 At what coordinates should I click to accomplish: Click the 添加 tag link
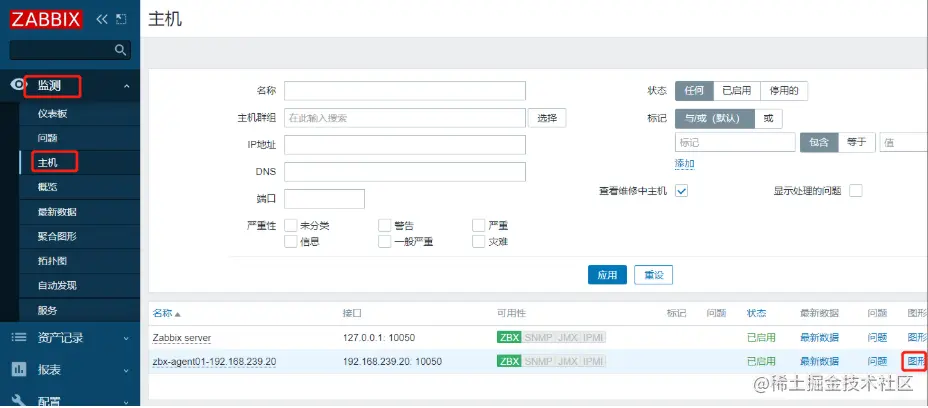tap(685, 163)
